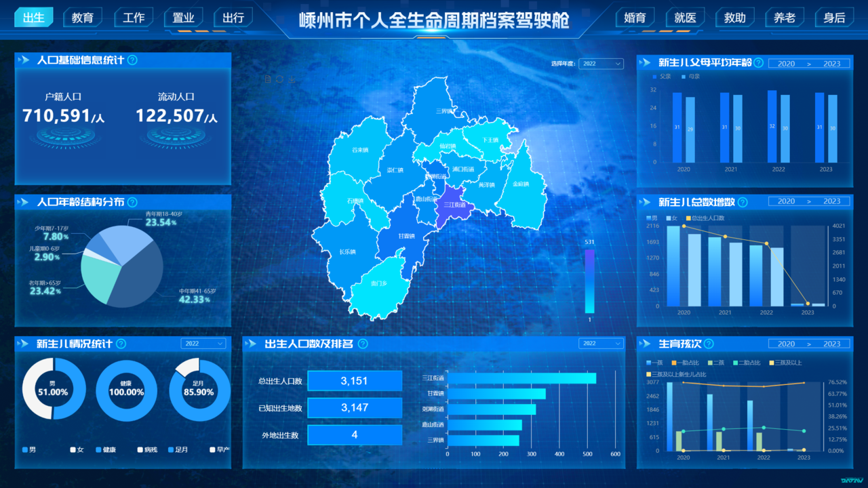Open help icon beside 人口基础信息统计 title

[133, 60]
